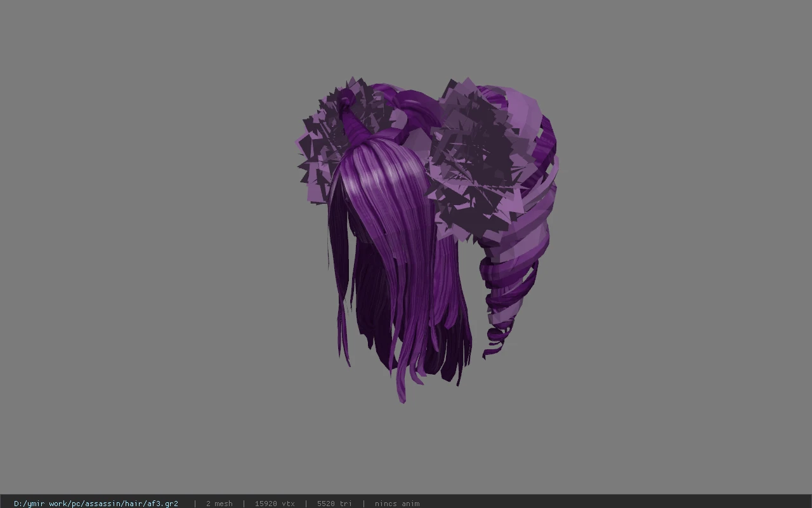Click the file path D:/ymir work/pc/assassin/hair/af3.gr2

[x=96, y=504]
